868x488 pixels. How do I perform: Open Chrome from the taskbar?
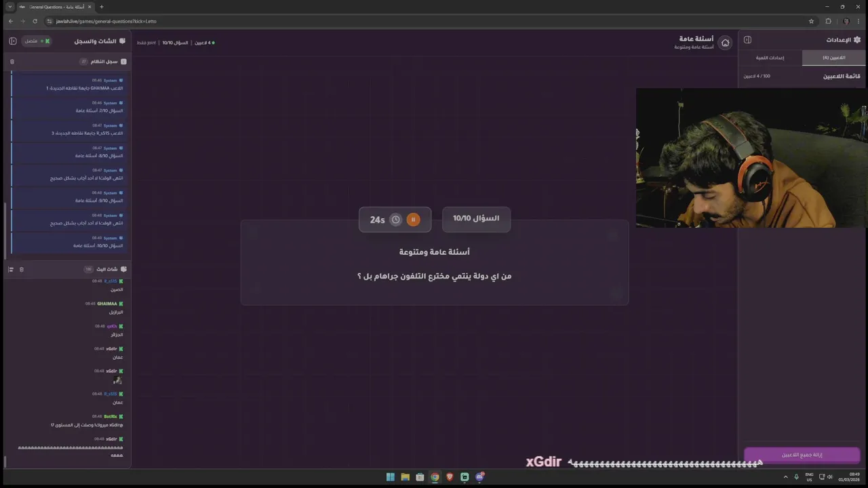click(x=435, y=477)
